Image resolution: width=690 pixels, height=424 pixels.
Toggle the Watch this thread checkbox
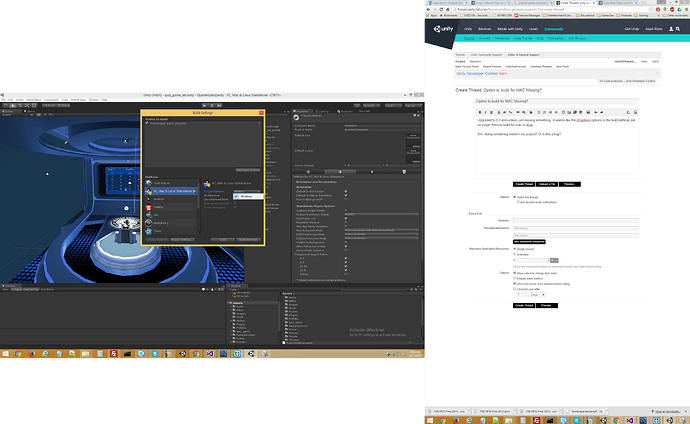514,197
